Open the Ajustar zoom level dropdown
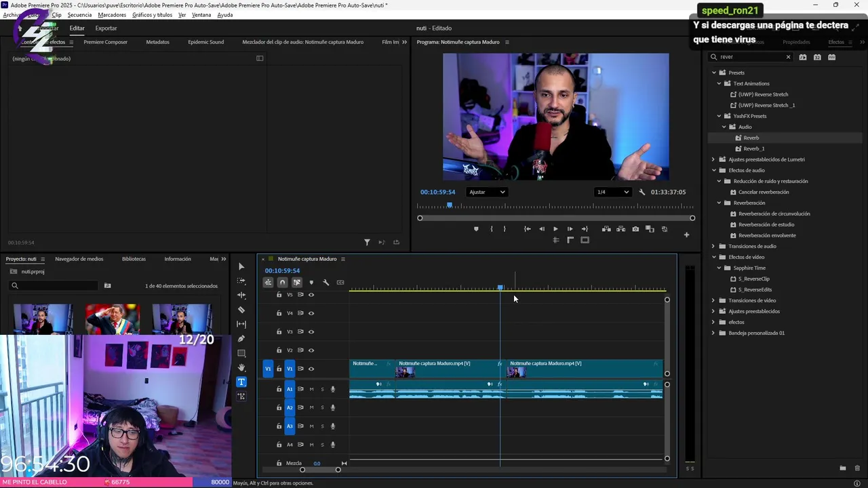This screenshot has width=868, height=488. point(487,192)
